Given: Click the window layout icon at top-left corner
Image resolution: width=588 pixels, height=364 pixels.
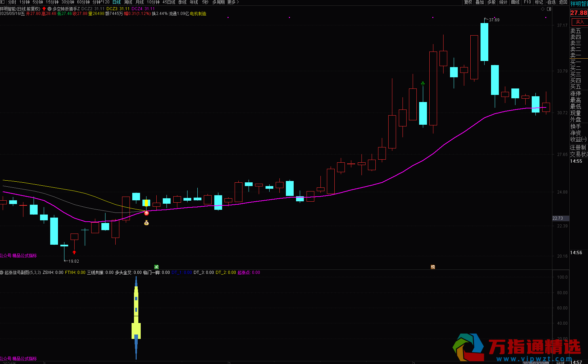Looking at the screenshot, I should click(2, 2).
